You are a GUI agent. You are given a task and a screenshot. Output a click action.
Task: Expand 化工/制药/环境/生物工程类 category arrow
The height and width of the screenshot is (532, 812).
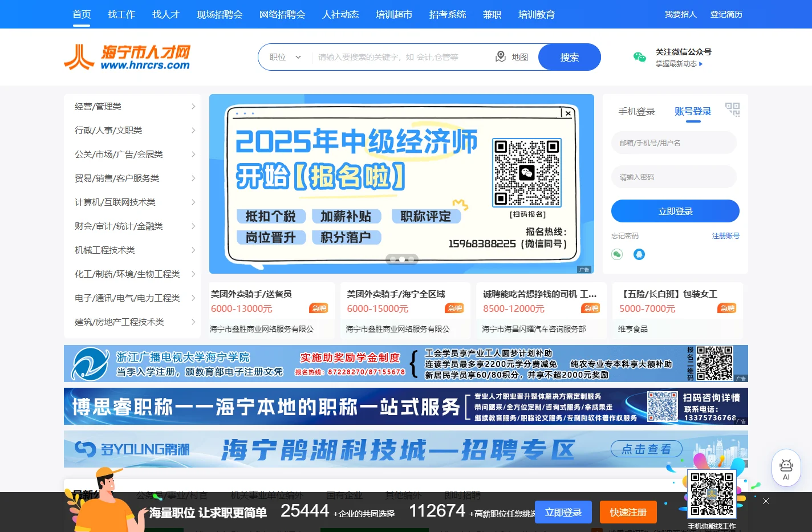pyautogui.click(x=193, y=274)
